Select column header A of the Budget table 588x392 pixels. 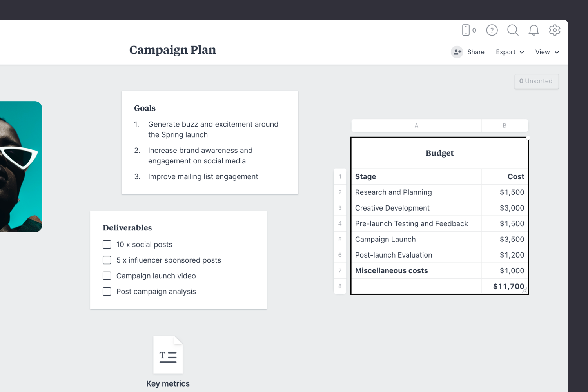[x=416, y=125]
